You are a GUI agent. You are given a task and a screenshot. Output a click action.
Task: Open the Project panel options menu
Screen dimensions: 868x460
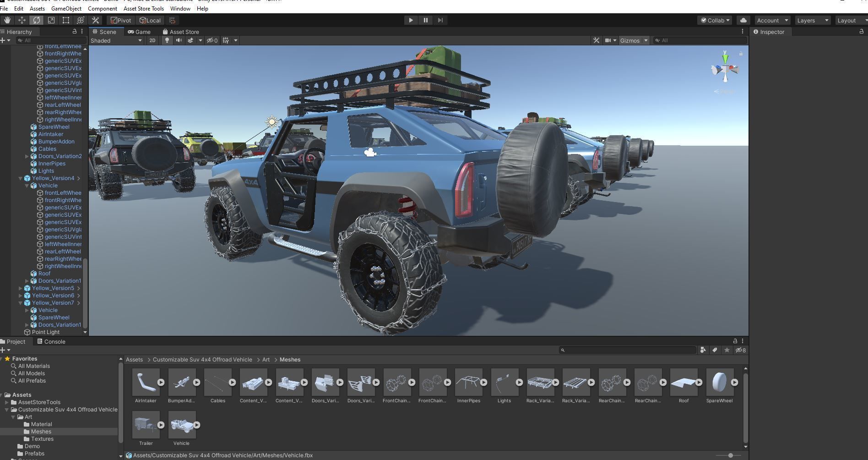point(742,341)
